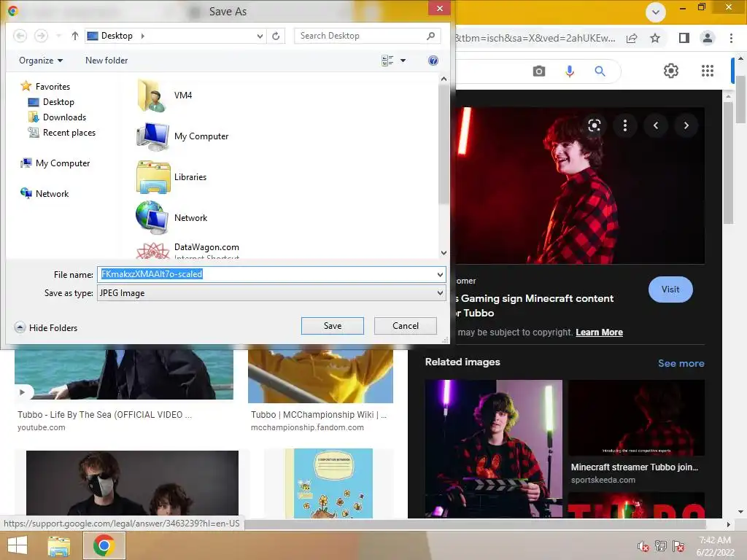Open the Save As help icon
Screen dimensions: 747x560
[x=433, y=61]
